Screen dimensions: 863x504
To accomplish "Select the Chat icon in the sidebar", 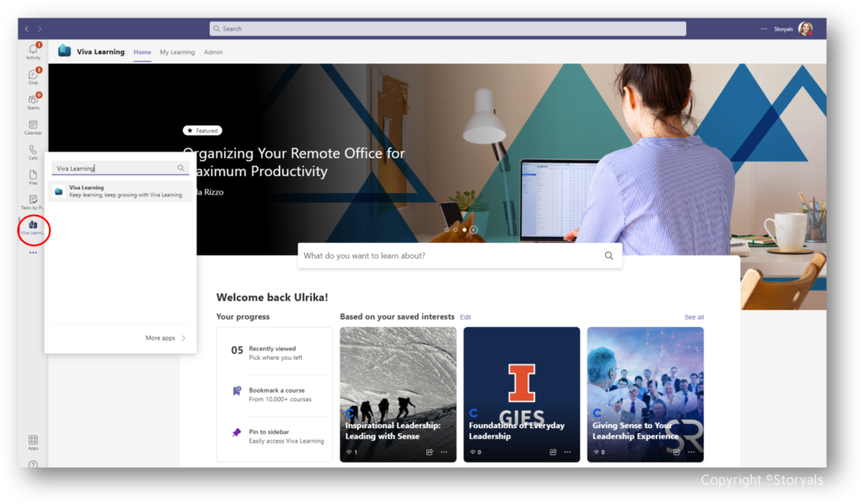I will click(32, 76).
